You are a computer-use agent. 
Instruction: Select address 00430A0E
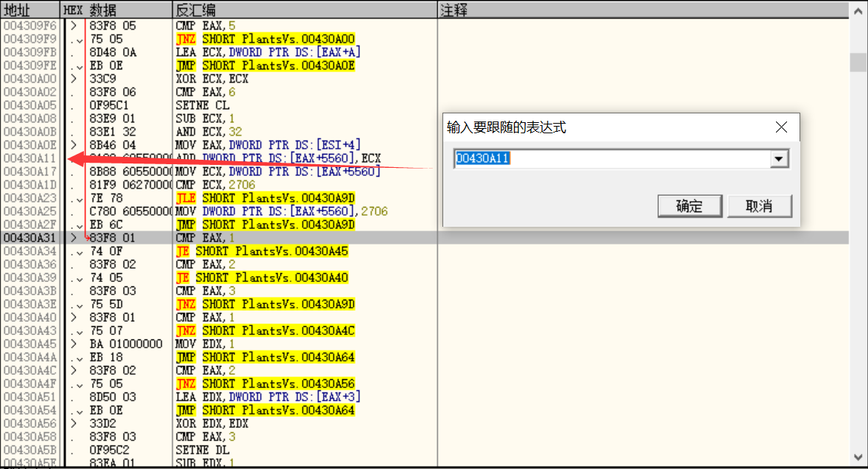coord(30,145)
